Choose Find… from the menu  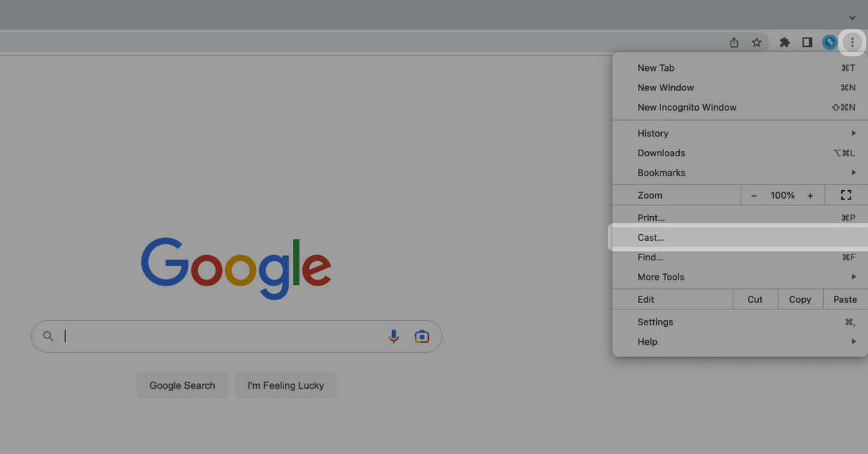[x=740, y=257]
